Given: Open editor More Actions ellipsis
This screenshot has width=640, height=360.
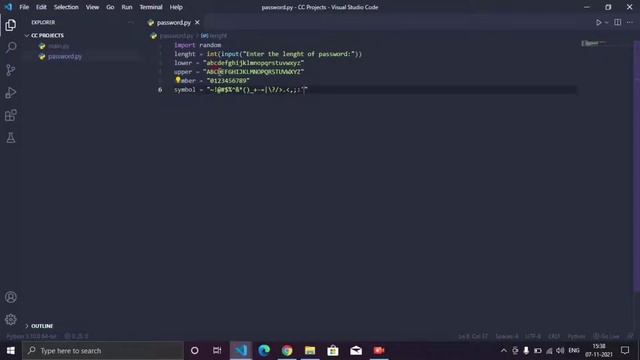Looking at the screenshot, I should pos(630,22).
